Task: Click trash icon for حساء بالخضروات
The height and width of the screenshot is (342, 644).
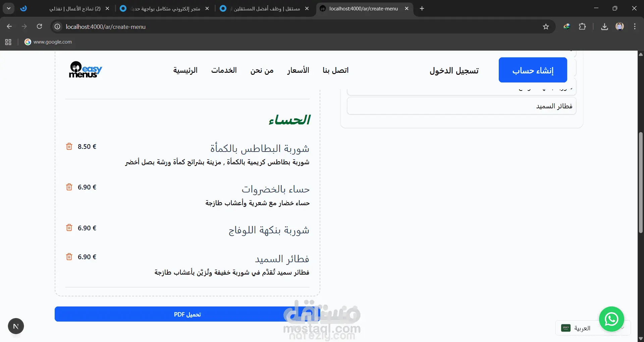Action: tap(69, 187)
